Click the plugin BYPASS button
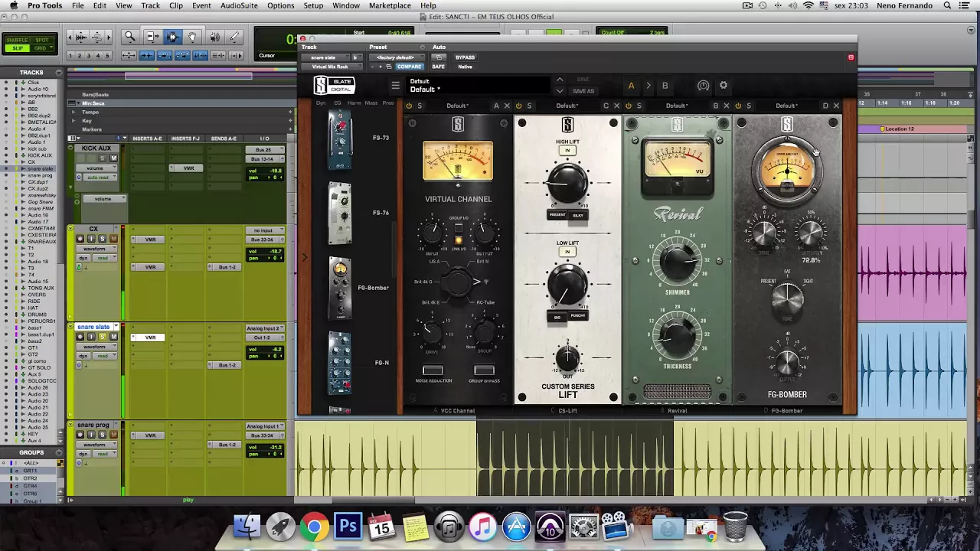Viewport: 980px width, 551px height. tap(465, 57)
